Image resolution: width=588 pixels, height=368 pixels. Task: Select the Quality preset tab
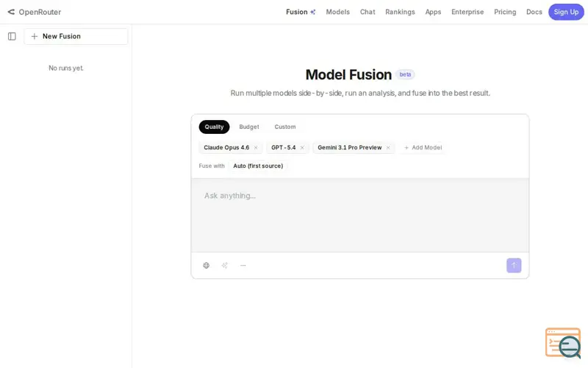(214, 127)
